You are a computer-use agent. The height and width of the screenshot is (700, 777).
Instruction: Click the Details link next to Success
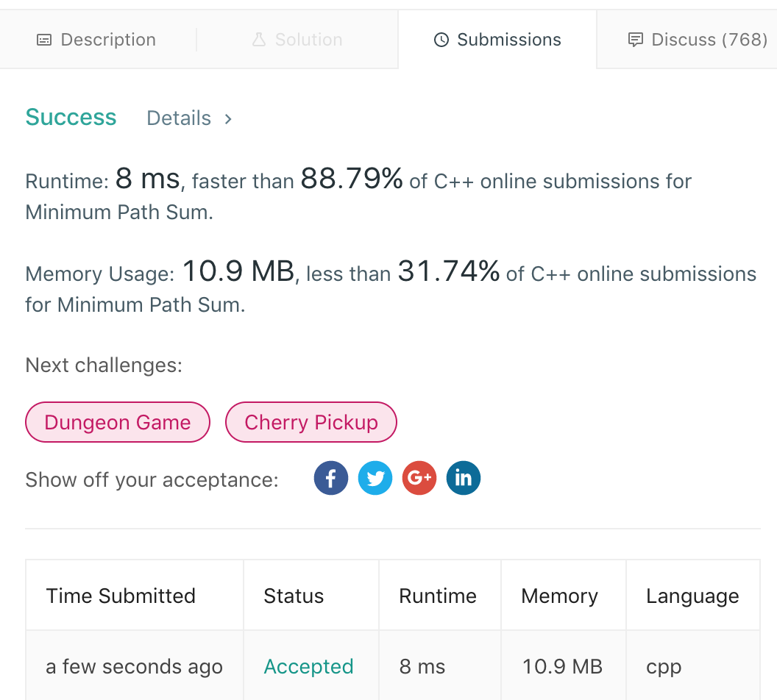click(x=179, y=118)
